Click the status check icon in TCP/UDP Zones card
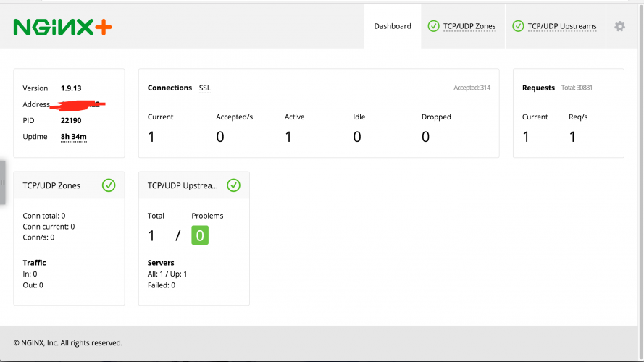This screenshot has height=362, width=644. (x=109, y=185)
